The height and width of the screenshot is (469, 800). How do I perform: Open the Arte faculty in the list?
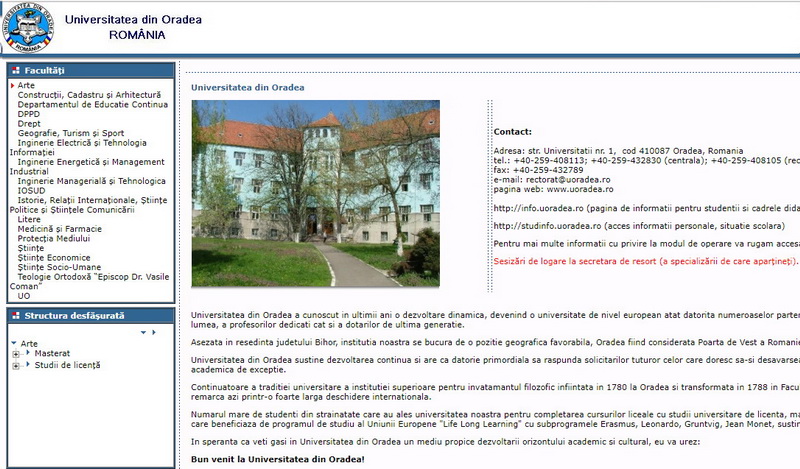click(x=26, y=85)
